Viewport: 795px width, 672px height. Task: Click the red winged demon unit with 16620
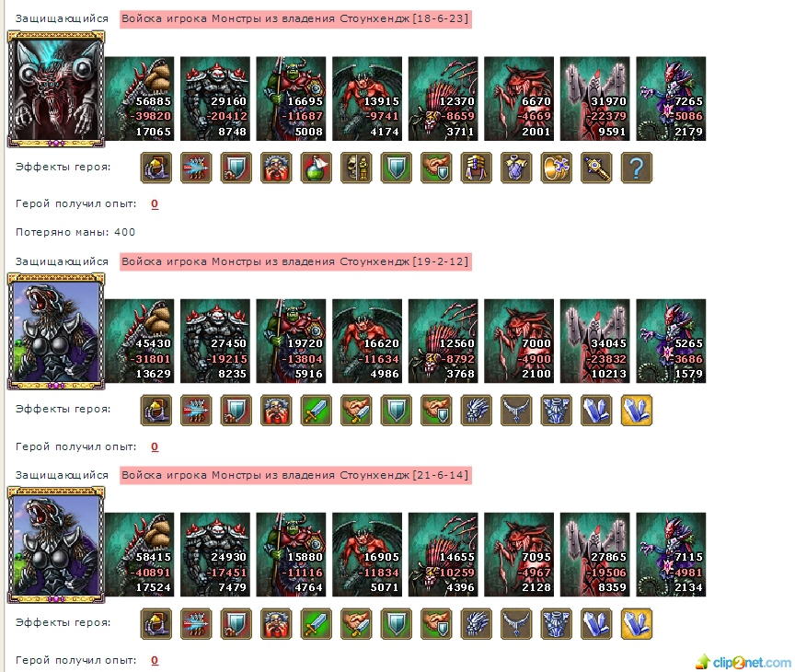tap(367, 341)
